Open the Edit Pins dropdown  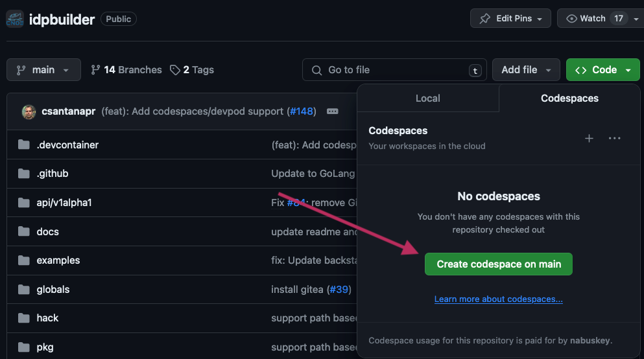(x=510, y=19)
